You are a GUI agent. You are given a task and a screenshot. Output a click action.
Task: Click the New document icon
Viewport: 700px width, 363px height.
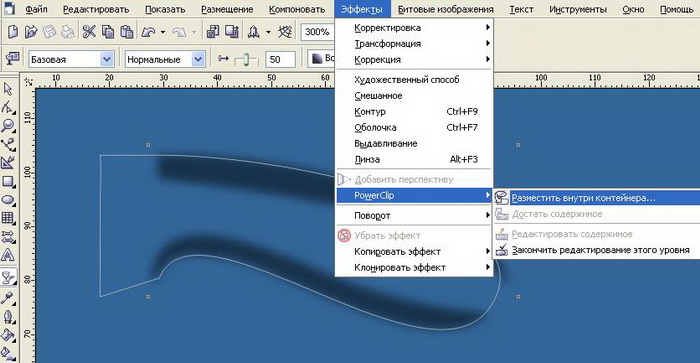pos(13,32)
